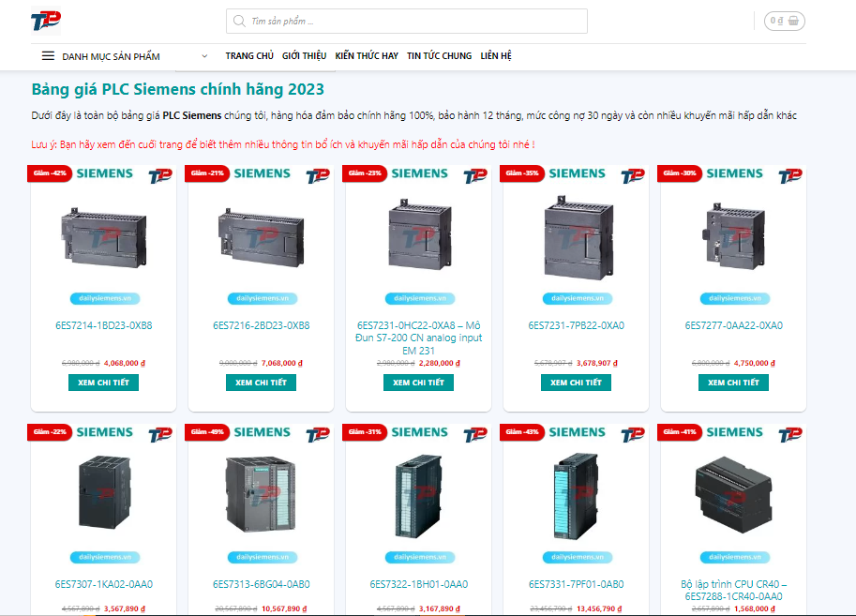
Task: Click the Giảm -43% discount badge
Action: pos(522,432)
